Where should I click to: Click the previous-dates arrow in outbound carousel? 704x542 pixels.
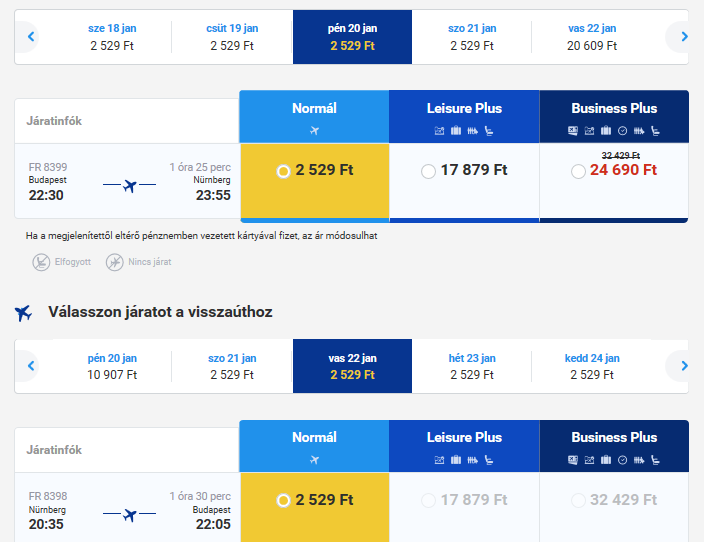point(31,36)
